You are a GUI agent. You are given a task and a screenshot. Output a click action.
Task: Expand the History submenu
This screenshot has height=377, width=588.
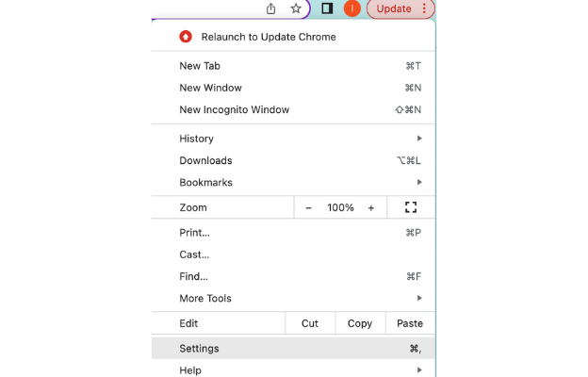[x=293, y=139]
